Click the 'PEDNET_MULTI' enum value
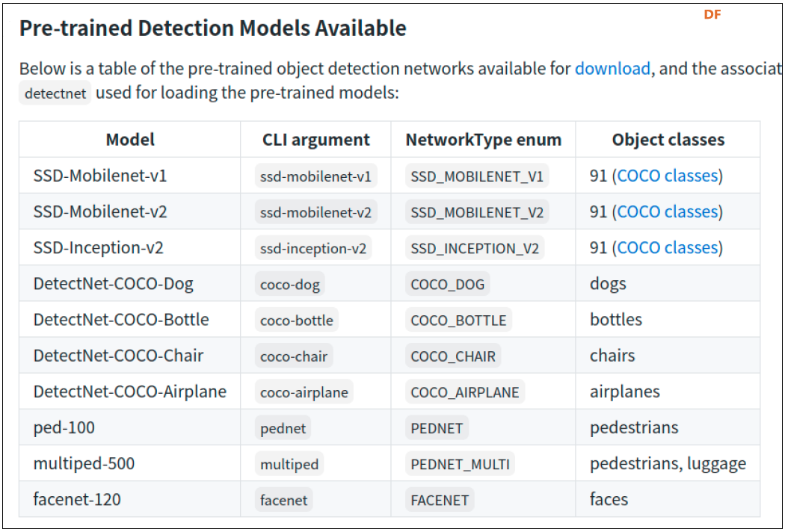This screenshot has width=785, height=532. click(460, 464)
